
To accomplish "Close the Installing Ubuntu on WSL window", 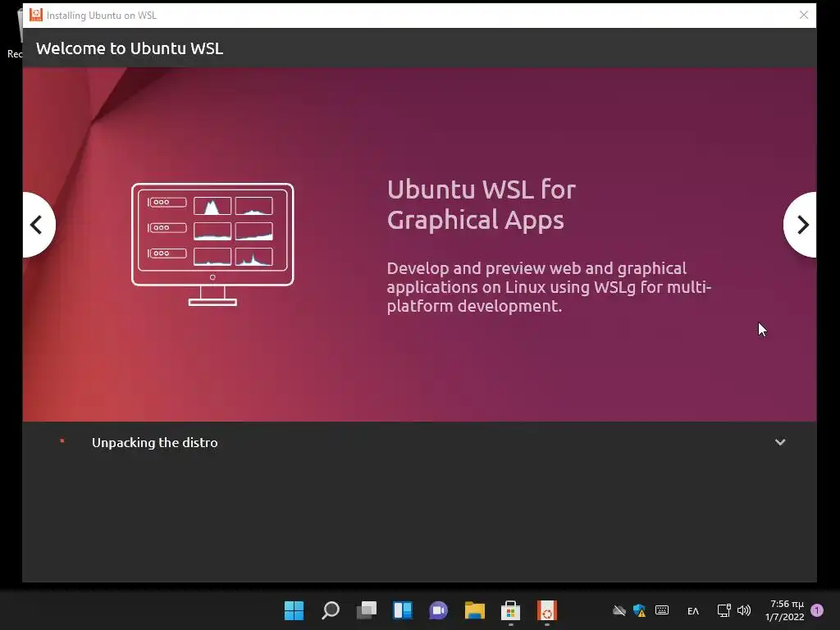I will (x=804, y=15).
